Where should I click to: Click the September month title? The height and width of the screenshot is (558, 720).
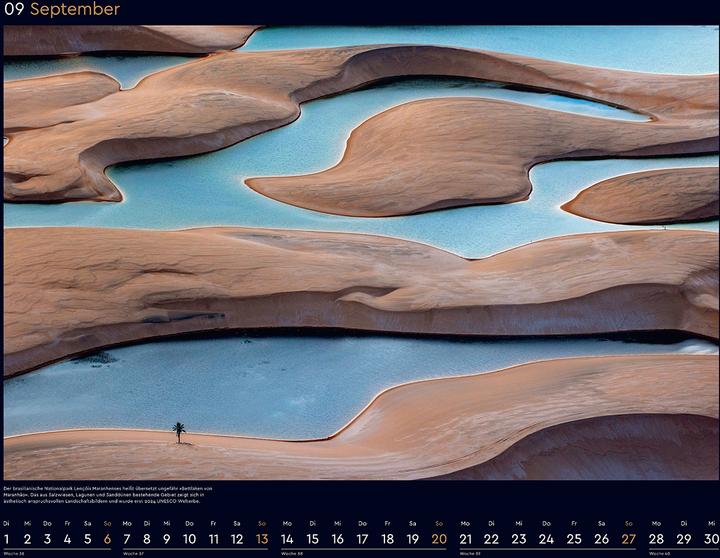(x=75, y=10)
